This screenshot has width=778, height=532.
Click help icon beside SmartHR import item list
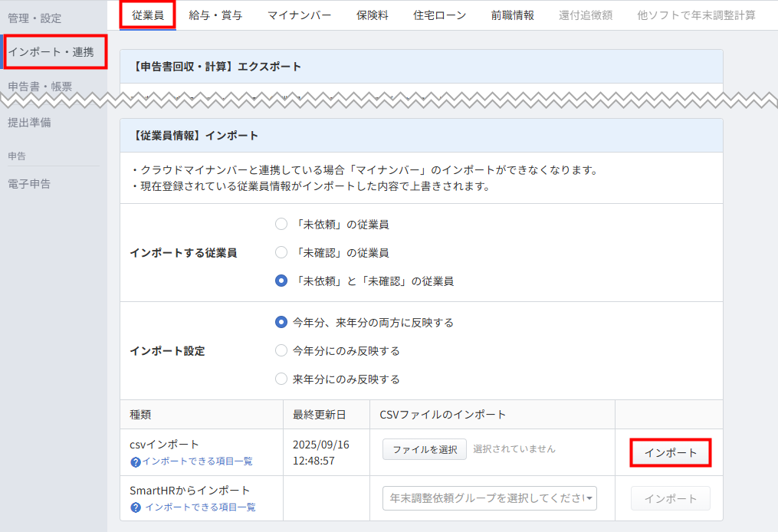[136, 507]
